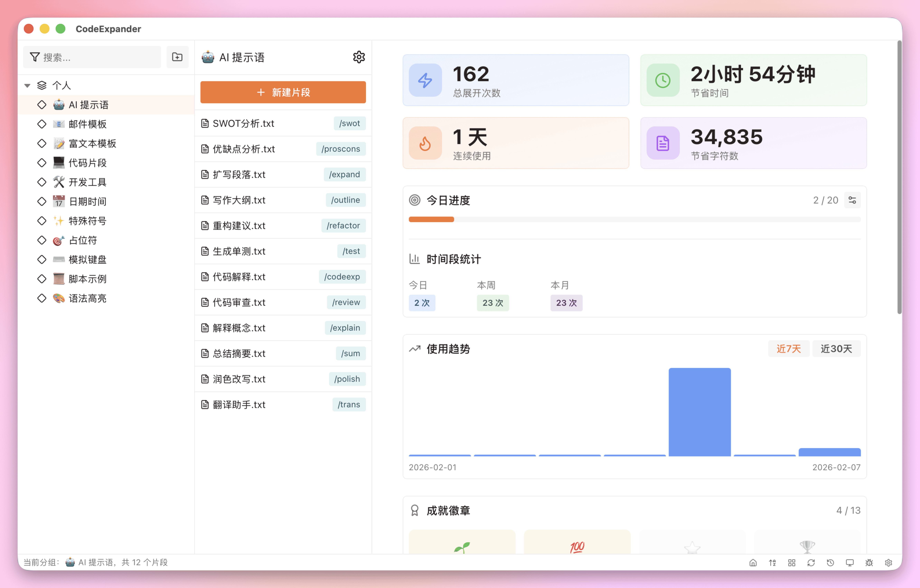This screenshot has height=588, width=920.
Task: Open the history clock icon
Action: tap(830, 562)
